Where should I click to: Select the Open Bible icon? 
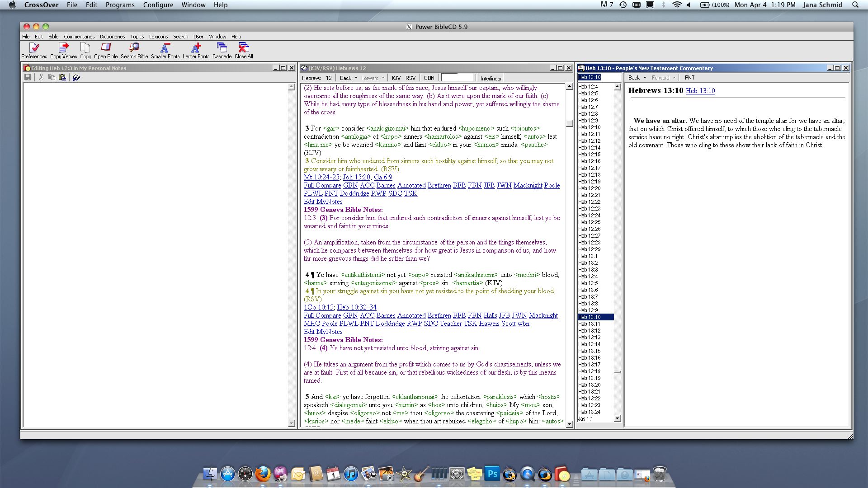105,50
